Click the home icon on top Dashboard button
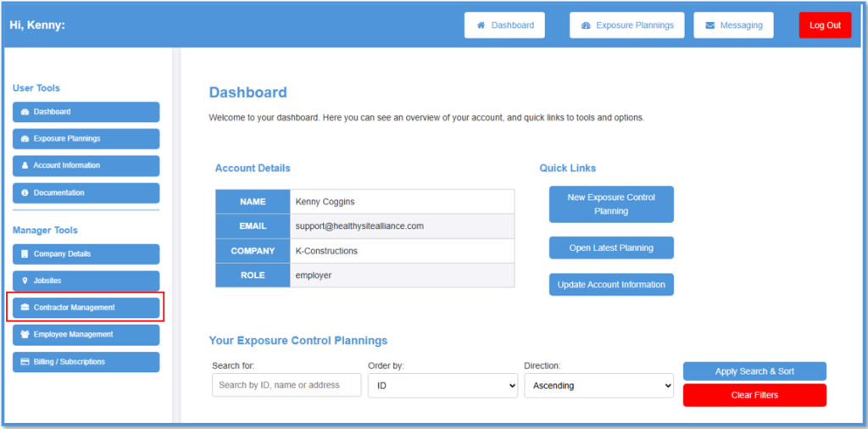 tap(481, 25)
